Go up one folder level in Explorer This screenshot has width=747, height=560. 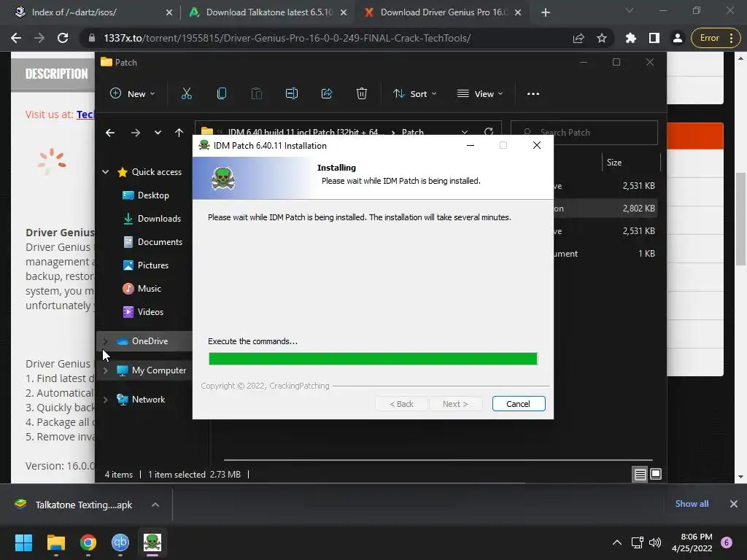click(179, 133)
